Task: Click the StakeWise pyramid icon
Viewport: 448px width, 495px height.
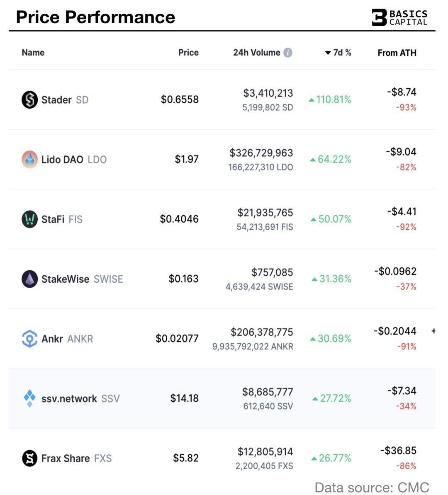Action: 29,279
